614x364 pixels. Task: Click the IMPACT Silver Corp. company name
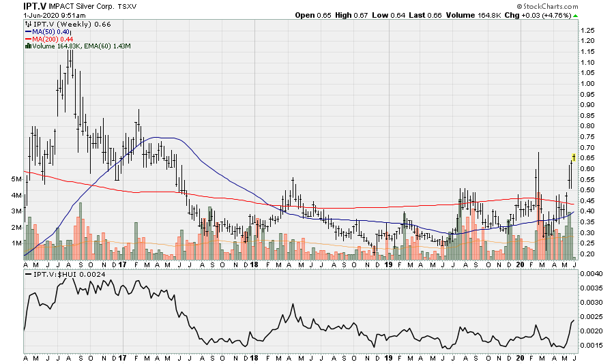(x=81, y=7)
